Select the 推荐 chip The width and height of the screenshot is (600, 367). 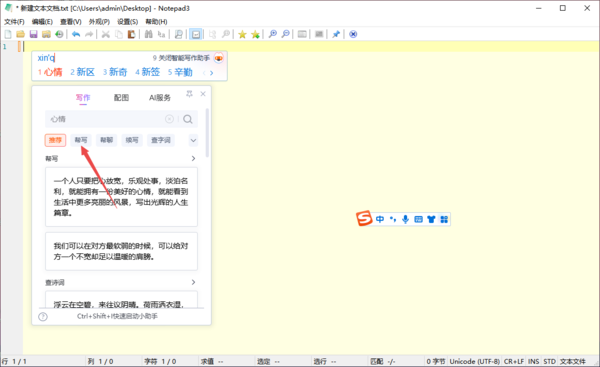55,140
